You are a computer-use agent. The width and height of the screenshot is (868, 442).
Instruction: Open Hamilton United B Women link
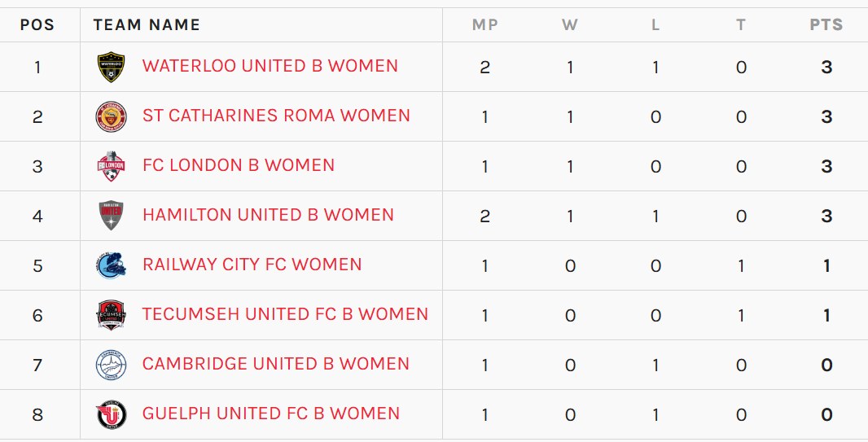(x=268, y=215)
